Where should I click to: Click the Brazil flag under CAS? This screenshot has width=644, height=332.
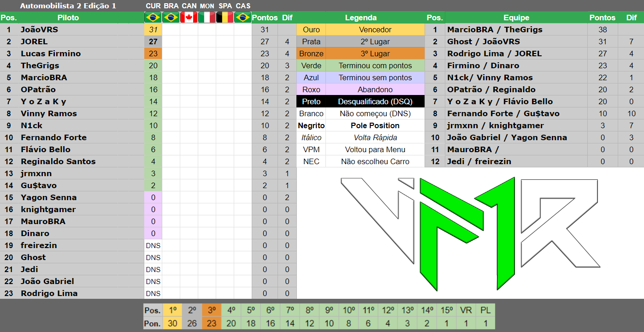point(242,18)
